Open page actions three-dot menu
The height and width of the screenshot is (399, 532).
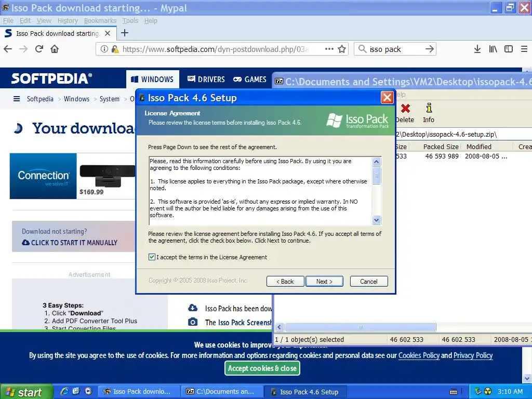(329, 49)
